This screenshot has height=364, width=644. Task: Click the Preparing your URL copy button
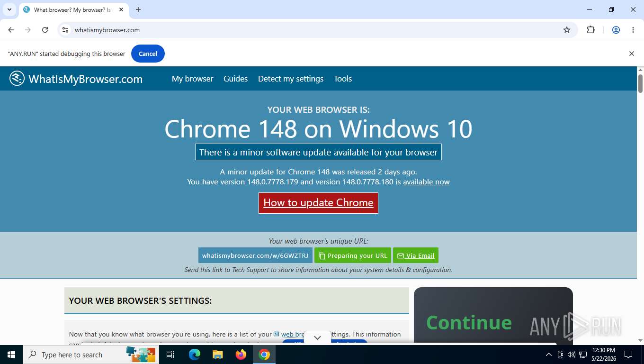(353, 255)
